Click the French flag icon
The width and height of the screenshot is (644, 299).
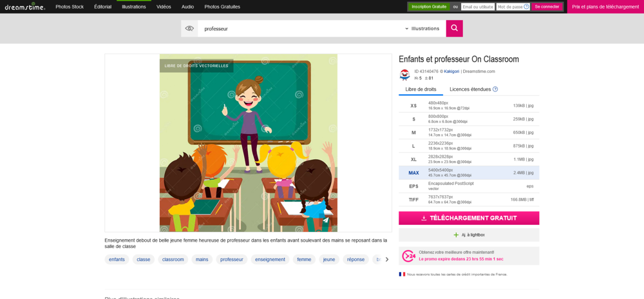(x=402, y=274)
